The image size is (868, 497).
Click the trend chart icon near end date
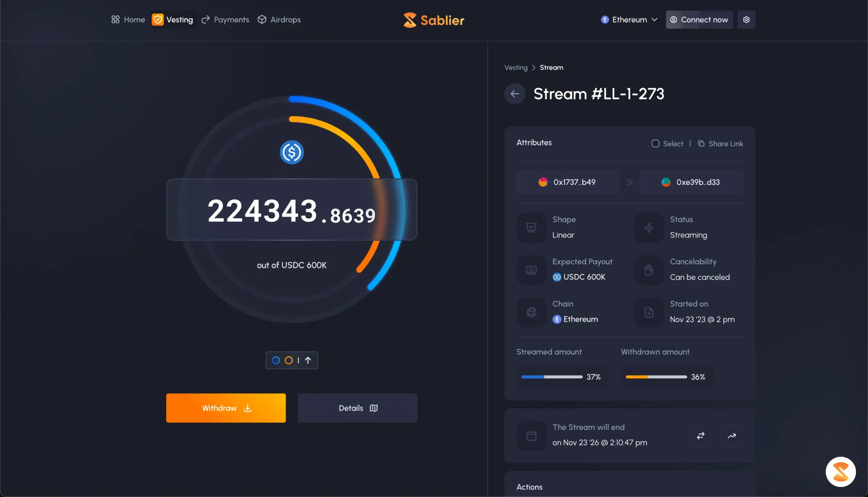732,435
